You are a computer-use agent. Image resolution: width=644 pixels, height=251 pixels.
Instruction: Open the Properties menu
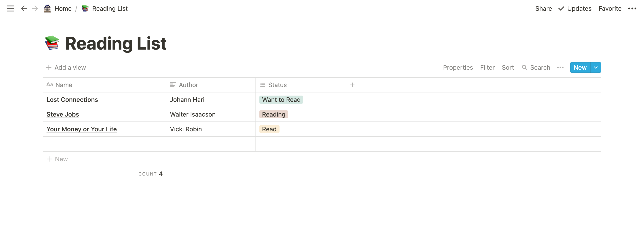tap(458, 67)
